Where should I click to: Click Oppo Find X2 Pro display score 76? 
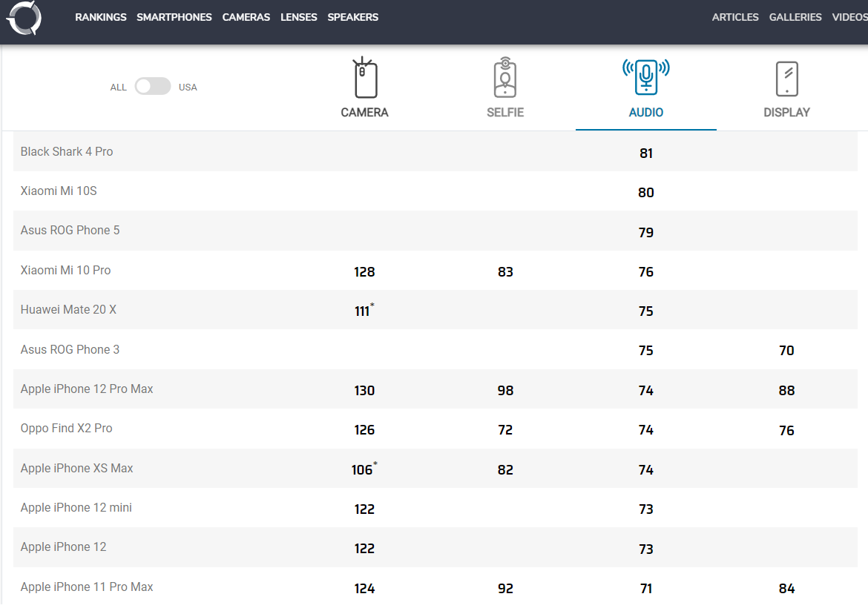[786, 431]
